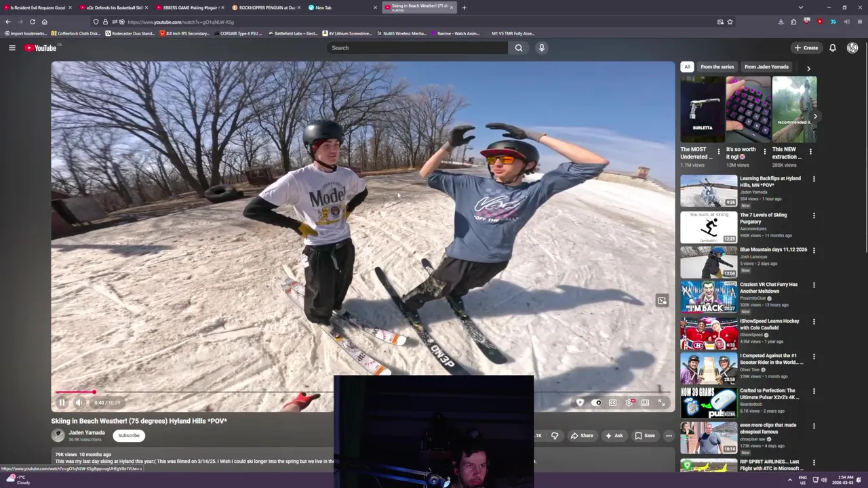Bookmark this page with the star
The height and width of the screenshot is (488, 868).
click(730, 22)
